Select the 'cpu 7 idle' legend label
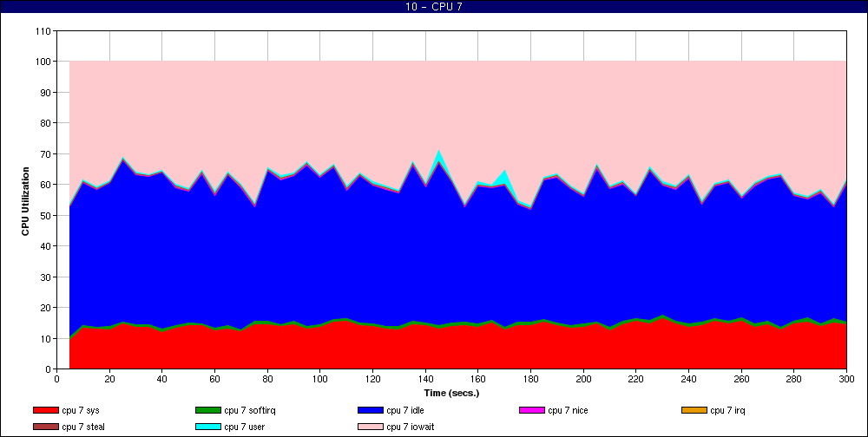The height and width of the screenshot is (437, 868). tap(405, 410)
